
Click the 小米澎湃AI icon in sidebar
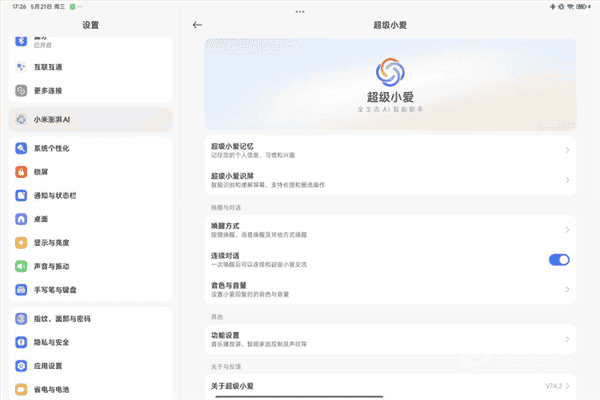tap(21, 119)
